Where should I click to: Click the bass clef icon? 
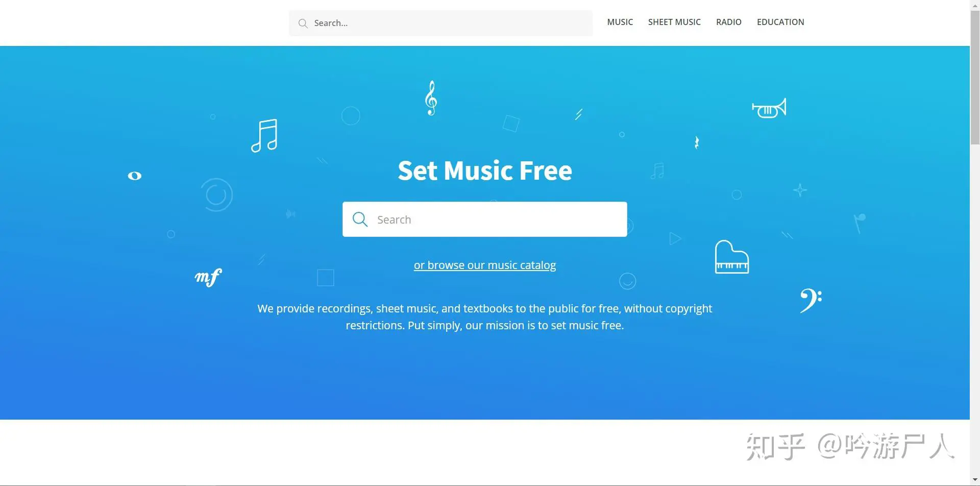pos(811,300)
